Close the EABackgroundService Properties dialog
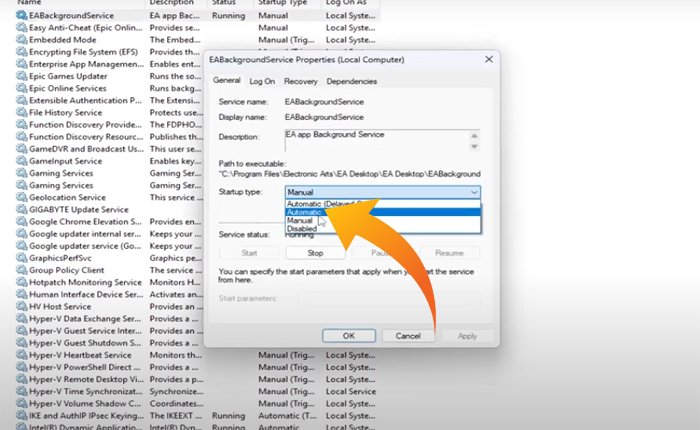 pyautogui.click(x=489, y=59)
